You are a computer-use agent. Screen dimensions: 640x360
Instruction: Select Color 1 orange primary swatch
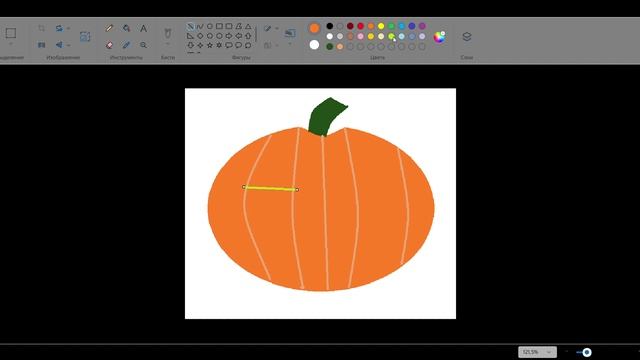[314, 28]
